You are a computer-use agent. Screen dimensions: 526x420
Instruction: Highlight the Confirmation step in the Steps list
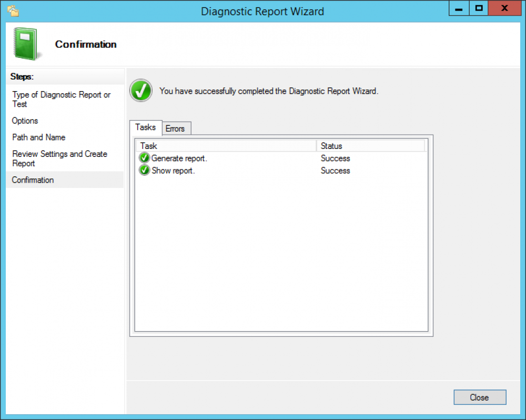[x=33, y=180]
